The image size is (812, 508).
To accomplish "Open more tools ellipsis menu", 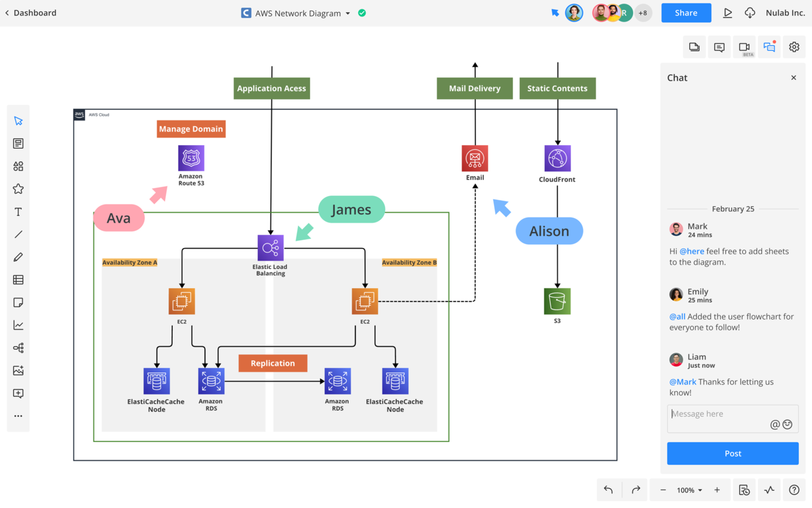I will [18, 416].
